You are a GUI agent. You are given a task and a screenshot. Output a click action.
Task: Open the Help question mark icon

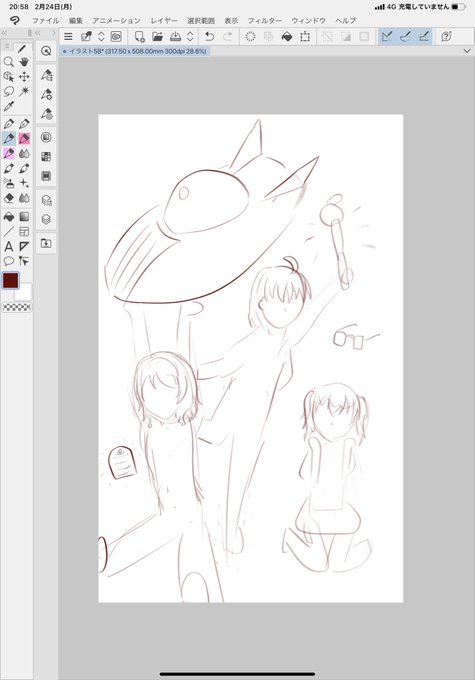tap(446, 36)
